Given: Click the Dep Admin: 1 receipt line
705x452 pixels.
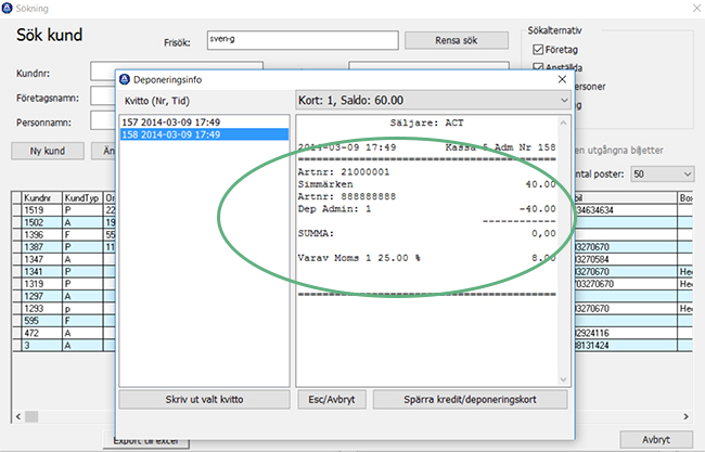Looking at the screenshot, I should click(427, 209).
